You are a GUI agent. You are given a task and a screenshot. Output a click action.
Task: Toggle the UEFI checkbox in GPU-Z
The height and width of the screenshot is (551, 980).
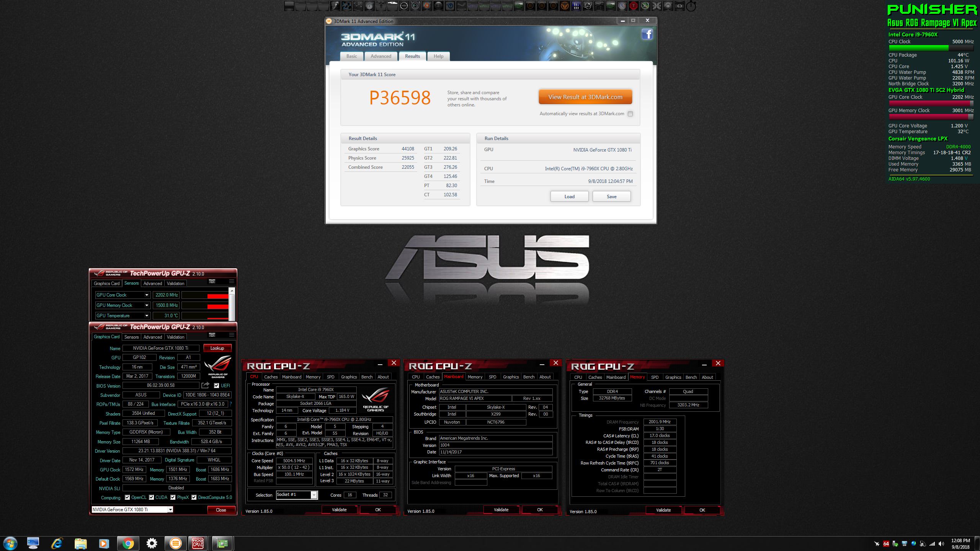(x=217, y=386)
